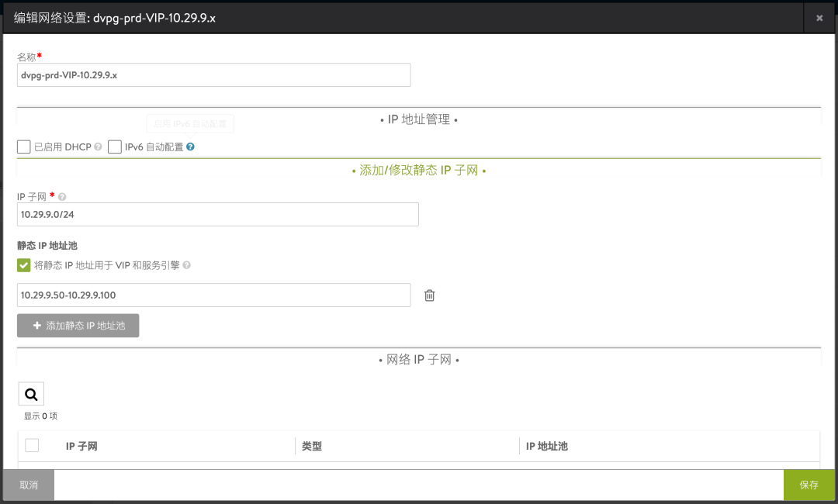Click the IP 地址池 column header
The height and width of the screenshot is (504, 838).
[x=547, y=447]
